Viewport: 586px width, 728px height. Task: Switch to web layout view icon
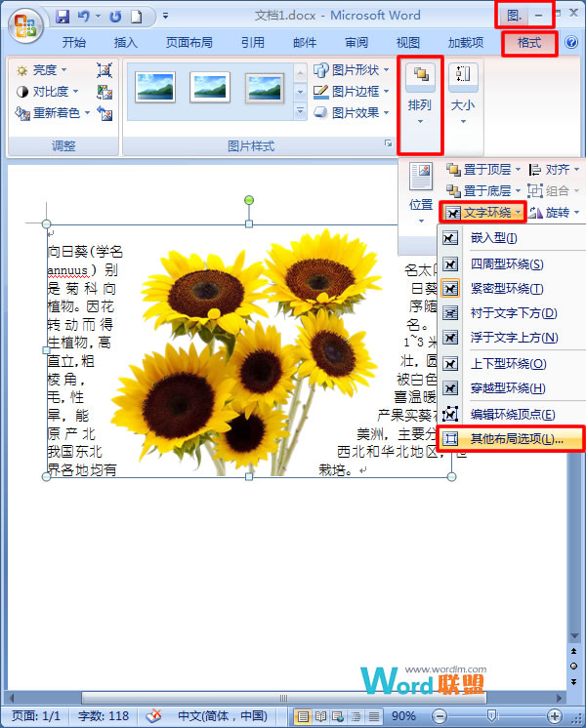point(338,716)
